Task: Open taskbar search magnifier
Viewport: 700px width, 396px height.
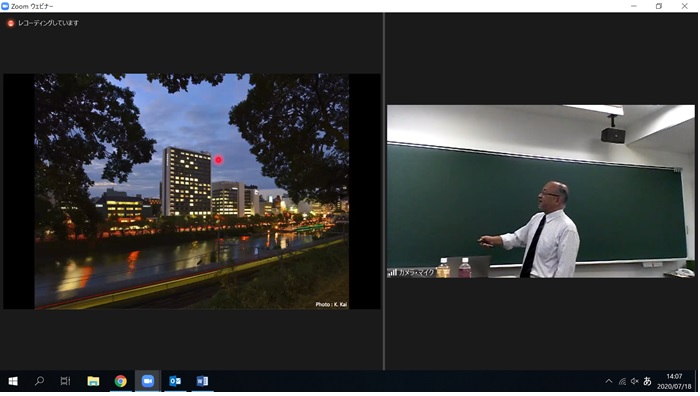Action: tap(39, 381)
